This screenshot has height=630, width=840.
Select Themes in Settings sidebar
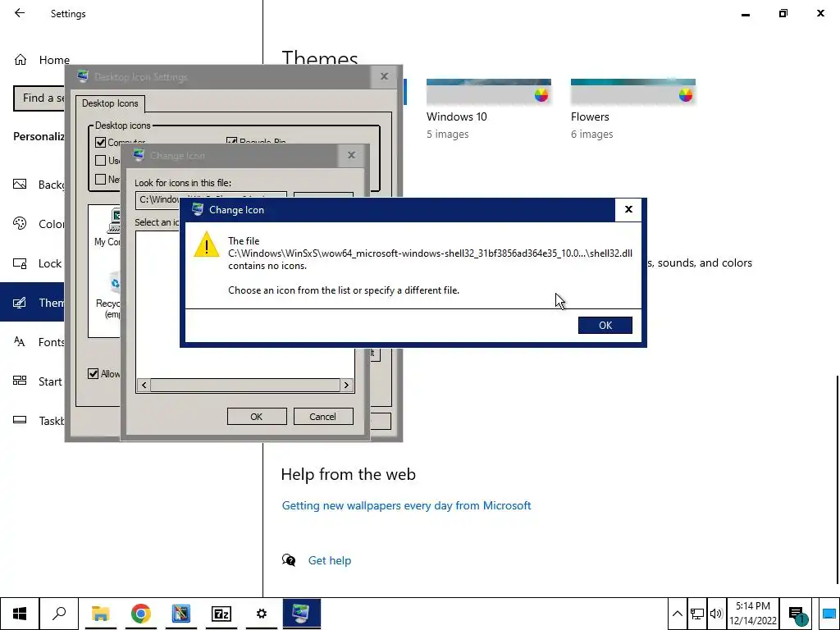click(x=32, y=302)
